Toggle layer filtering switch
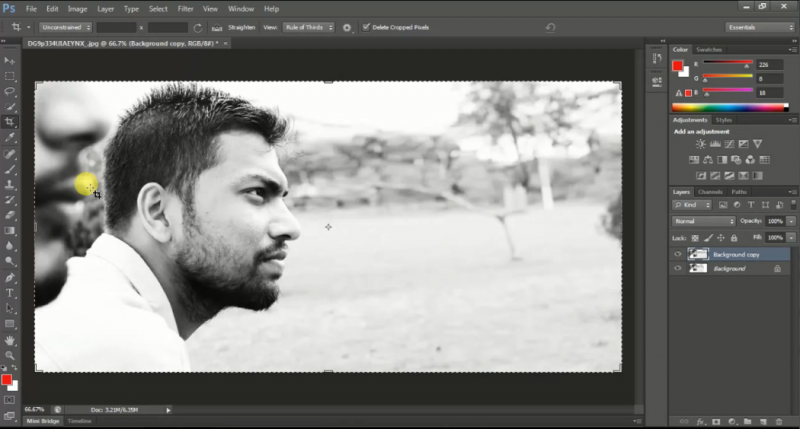The image size is (800, 429). pyautogui.click(x=793, y=205)
